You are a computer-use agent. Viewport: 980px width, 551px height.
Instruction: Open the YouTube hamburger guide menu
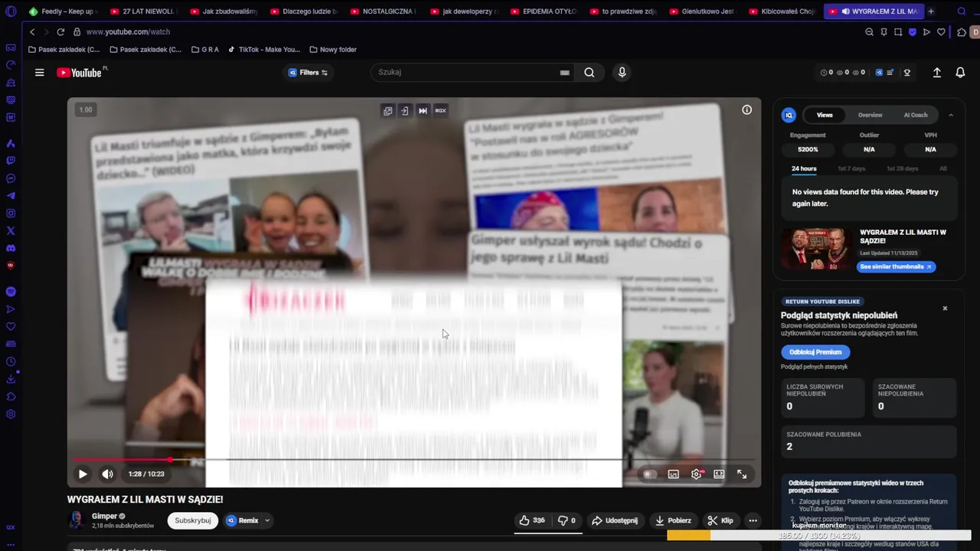click(x=39, y=73)
